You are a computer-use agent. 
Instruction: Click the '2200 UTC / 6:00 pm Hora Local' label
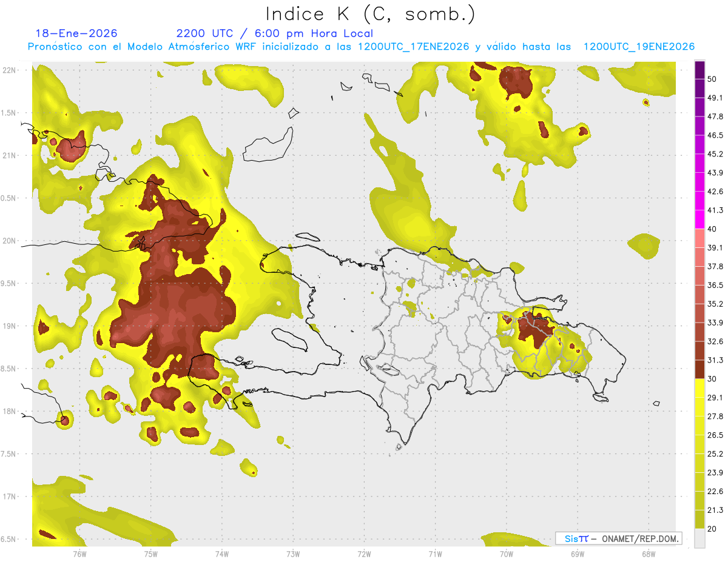coord(275,33)
